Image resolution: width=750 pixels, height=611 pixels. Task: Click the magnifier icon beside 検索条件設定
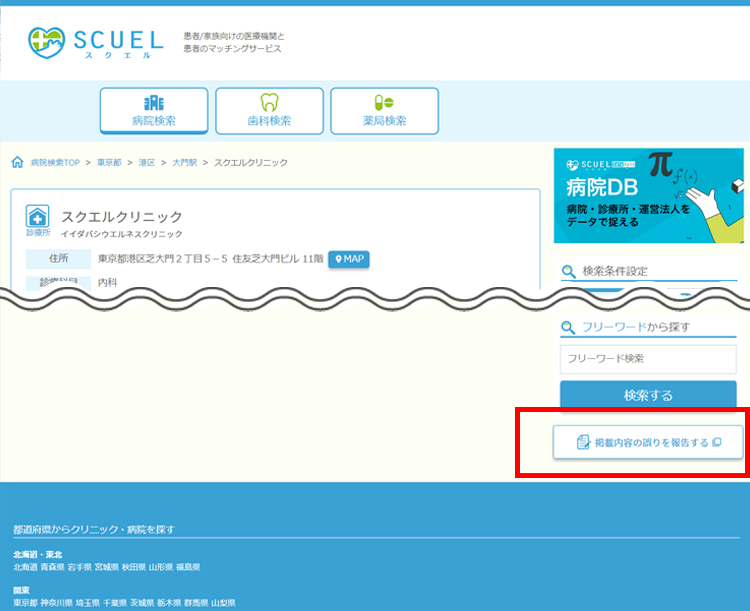coord(568,271)
